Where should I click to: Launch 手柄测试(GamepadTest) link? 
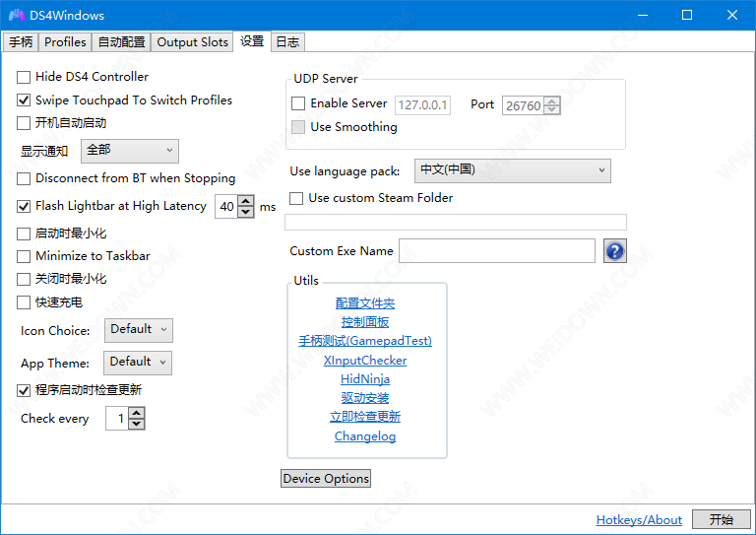365,341
